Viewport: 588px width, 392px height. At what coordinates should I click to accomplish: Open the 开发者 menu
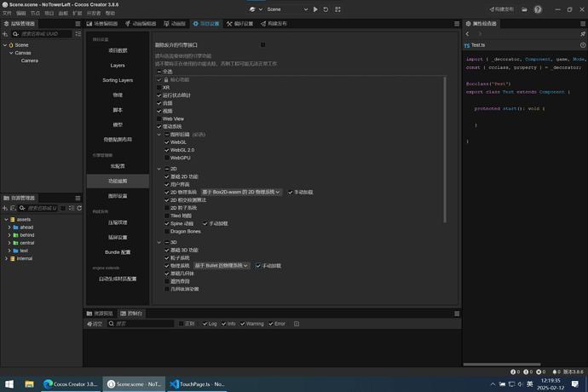(94, 14)
